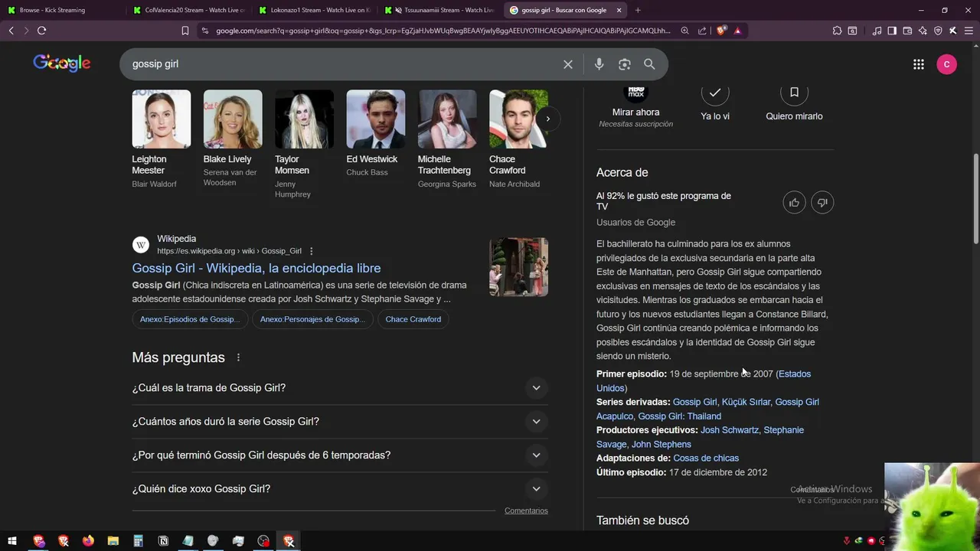The image size is (980, 551).
Task: Open the Google account avatar menu
Action: (x=946, y=64)
